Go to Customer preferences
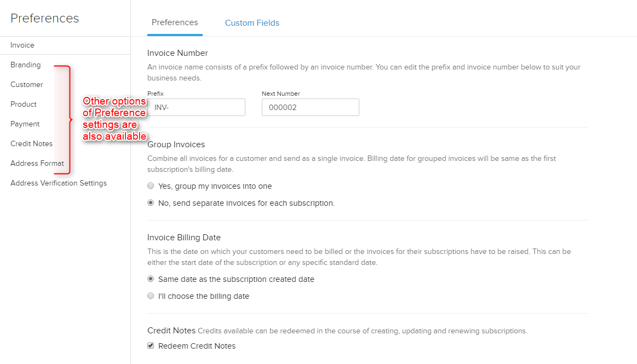637x364 pixels. [x=27, y=84]
